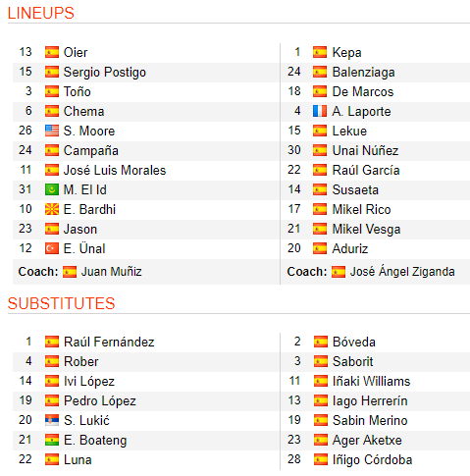The height and width of the screenshot is (476, 470).
Task: Click the Ghana flag beside E. Boateng
Action: (52, 440)
